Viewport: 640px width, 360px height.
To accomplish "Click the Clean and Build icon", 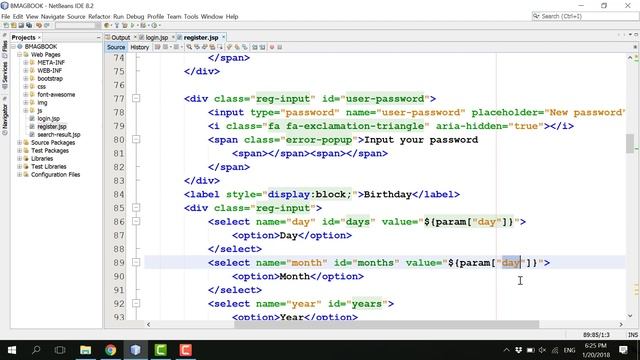I will (x=124, y=25).
